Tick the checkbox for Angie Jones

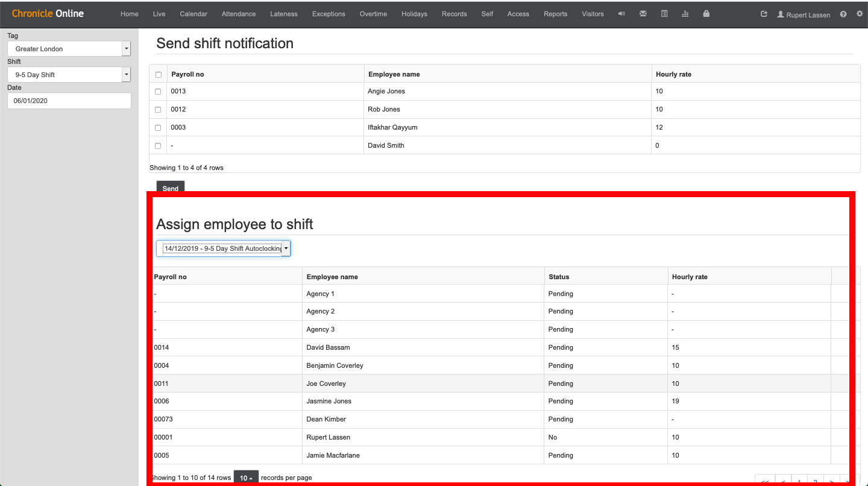(158, 92)
